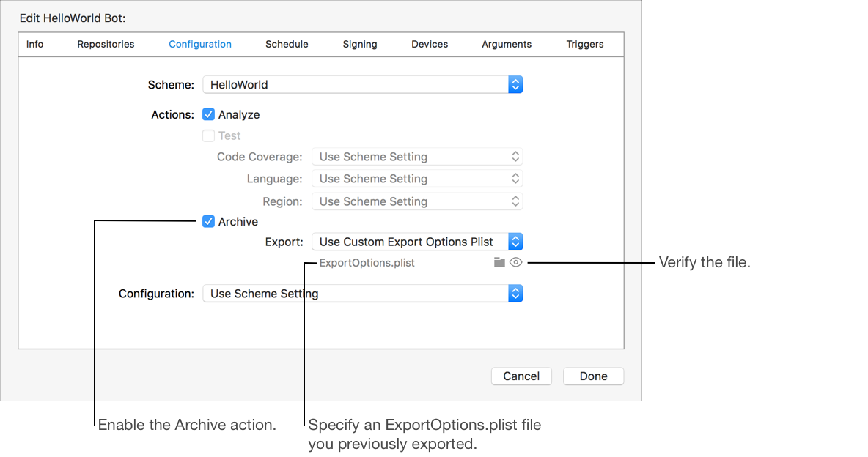Open the Repositories tab
This screenshot has width=868, height=457.
(106, 44)
